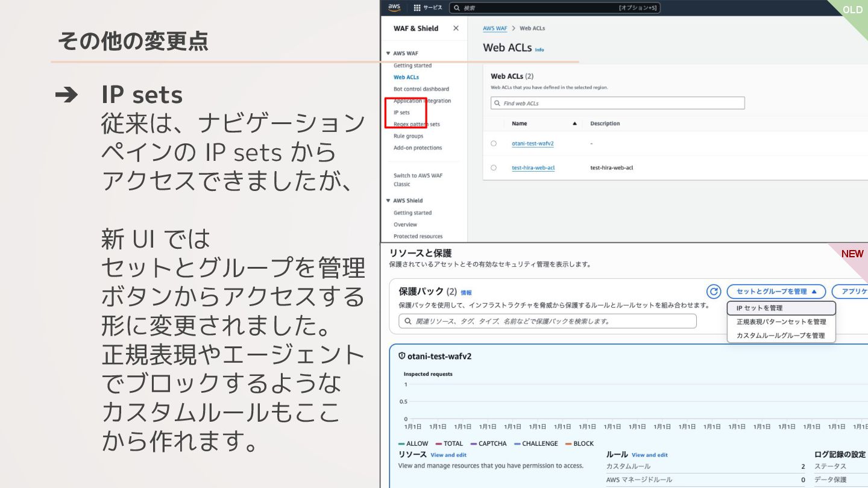The image size is (868, 488).
Task: Open Bot control dashboard
Action: pos(421,89)
